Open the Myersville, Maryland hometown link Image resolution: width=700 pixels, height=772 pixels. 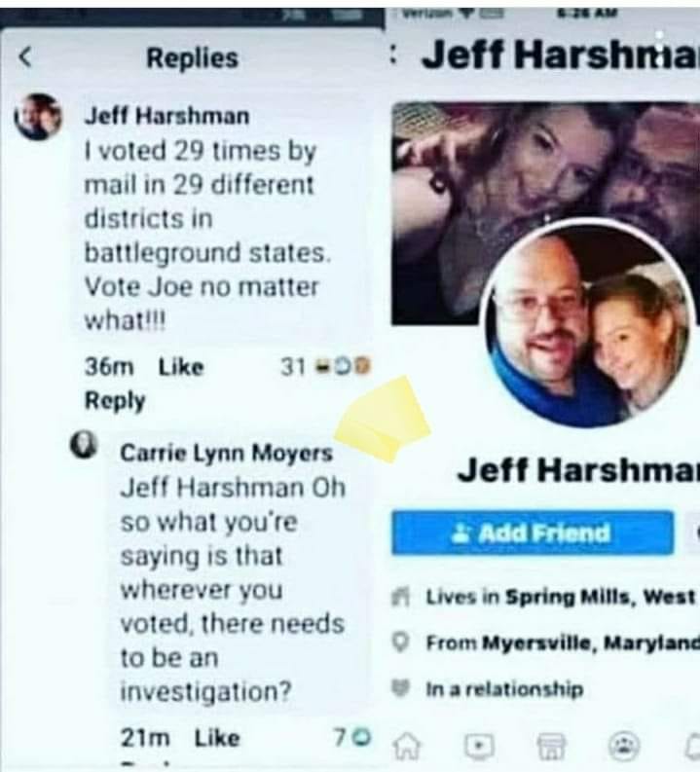click(x=591, y=643)
